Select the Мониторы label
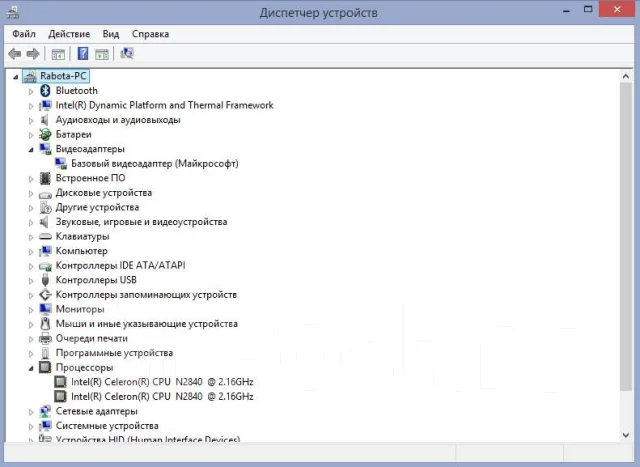 (x=80, y=309)
